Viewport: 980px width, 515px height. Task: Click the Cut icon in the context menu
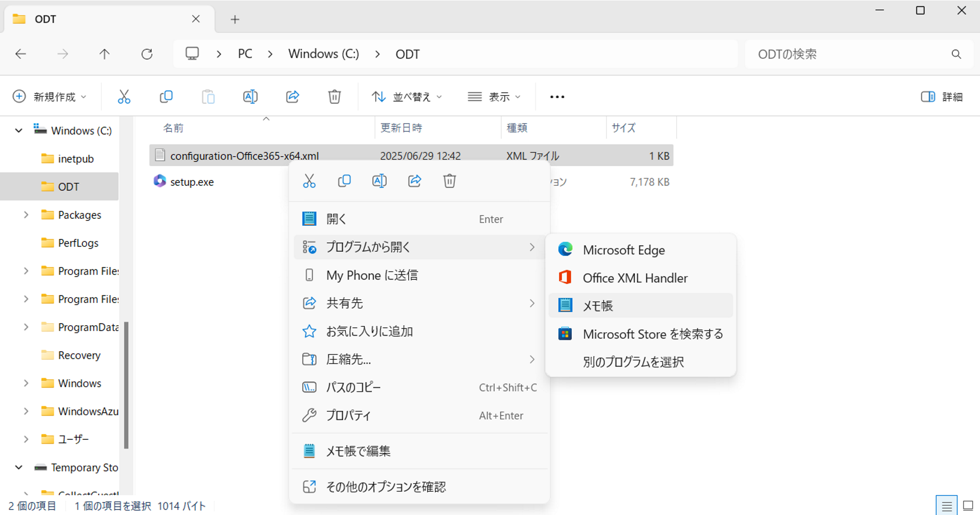click(x=309, y=181)
